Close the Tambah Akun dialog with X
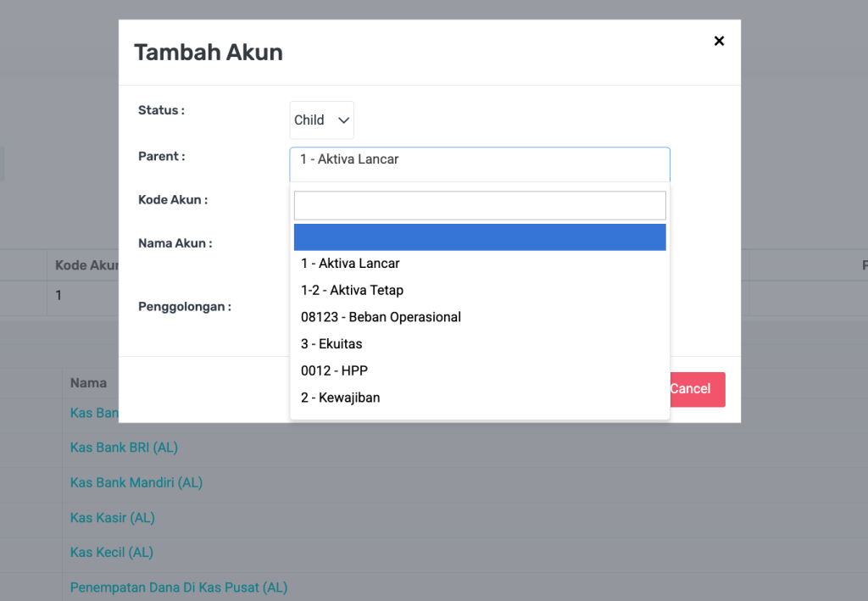The image size is (868, 601). (x=719, y=41)
